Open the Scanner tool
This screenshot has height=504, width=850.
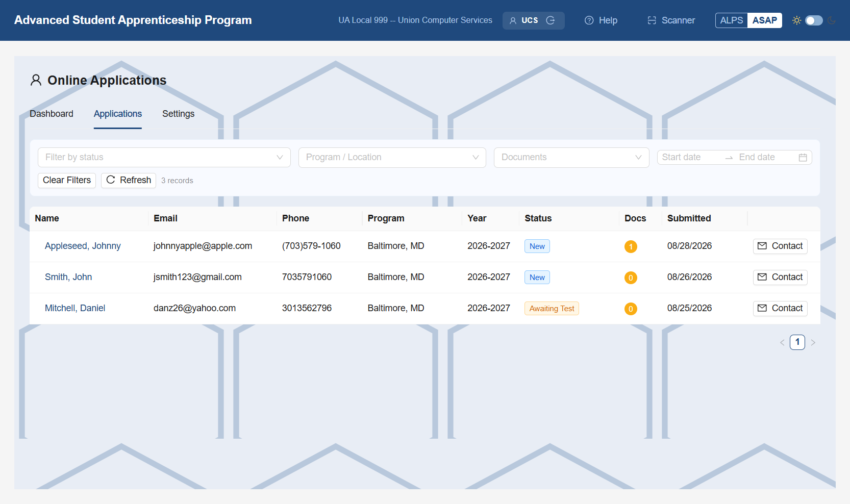coord(671,20)
